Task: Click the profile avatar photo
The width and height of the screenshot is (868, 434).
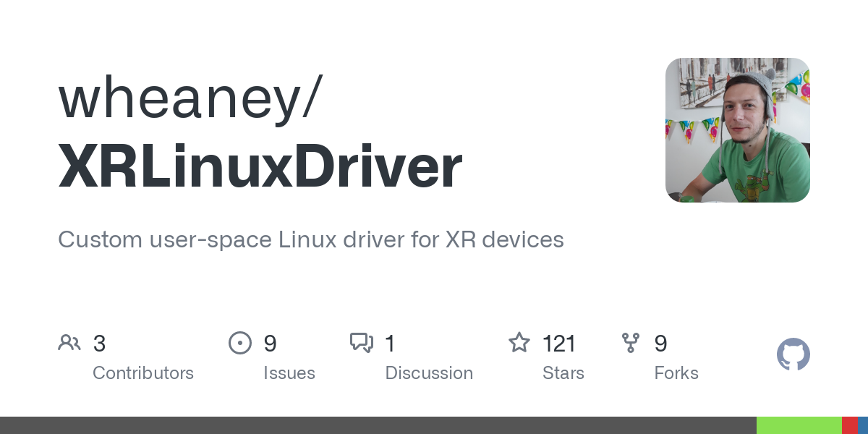Action: tap(738, 130)
